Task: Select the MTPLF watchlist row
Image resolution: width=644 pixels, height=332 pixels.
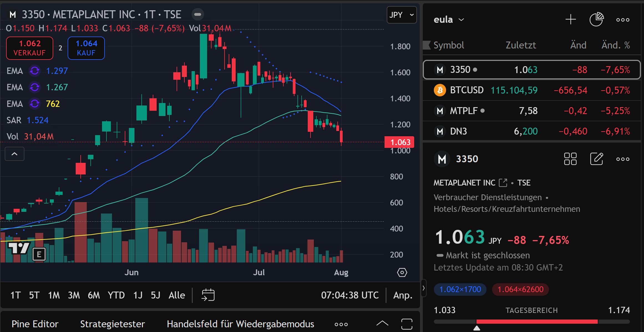Action: click(x=532, y=111)
